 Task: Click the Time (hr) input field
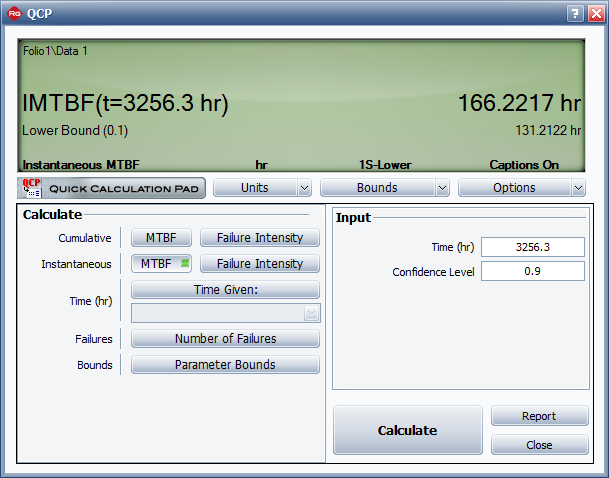(532, 247)
